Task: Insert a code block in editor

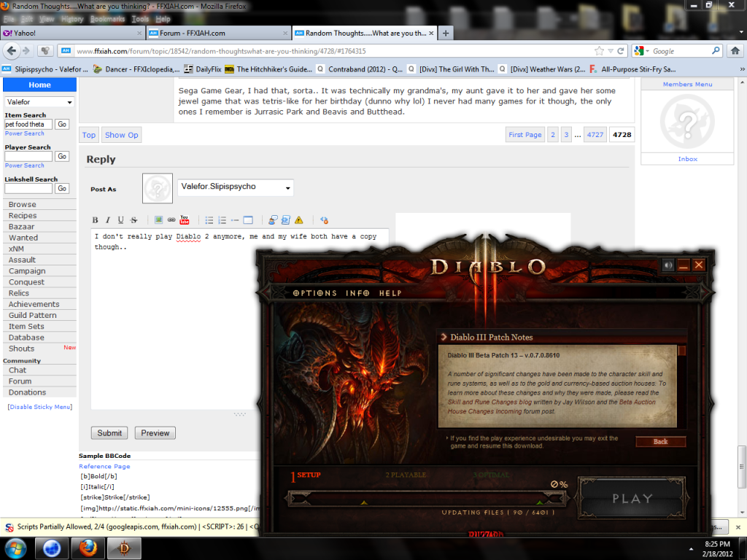Action: pyautogui.click(x=286, y=220)
